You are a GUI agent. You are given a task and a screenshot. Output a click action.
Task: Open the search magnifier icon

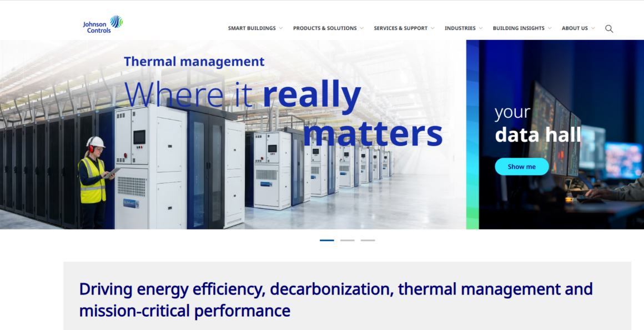point(609,28)
